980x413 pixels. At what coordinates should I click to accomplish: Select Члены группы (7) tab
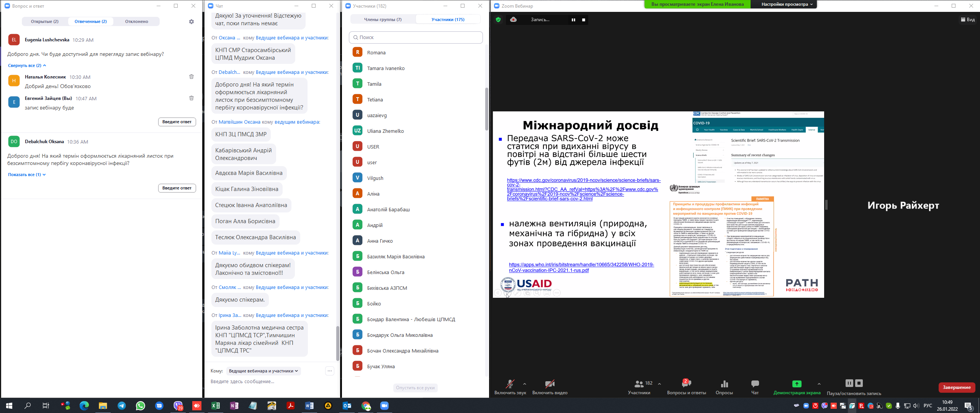(x=383, y=20)
